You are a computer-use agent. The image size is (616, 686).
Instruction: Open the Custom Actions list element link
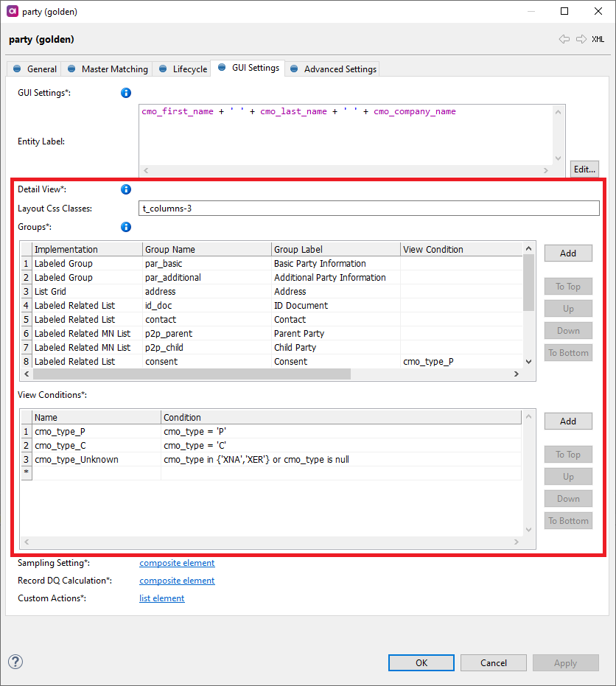pyautogui.click(x=161, y=598)
